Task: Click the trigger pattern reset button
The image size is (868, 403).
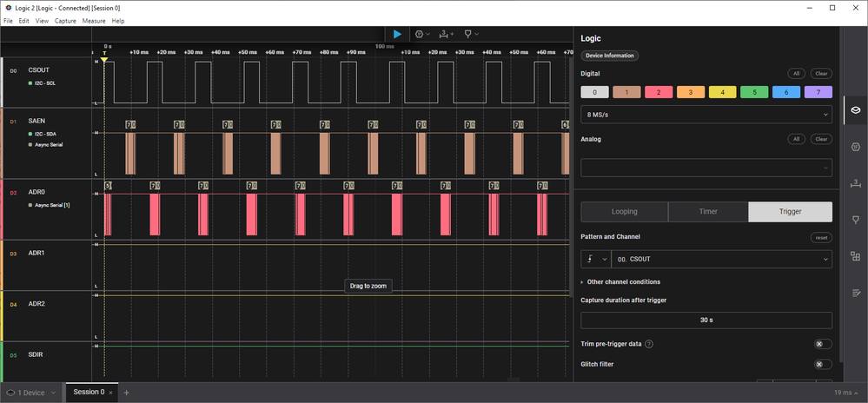Action: [821, 237]
